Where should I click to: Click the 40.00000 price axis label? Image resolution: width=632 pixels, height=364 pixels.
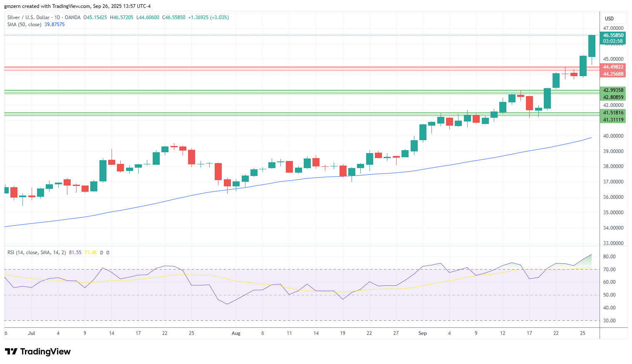613,136
